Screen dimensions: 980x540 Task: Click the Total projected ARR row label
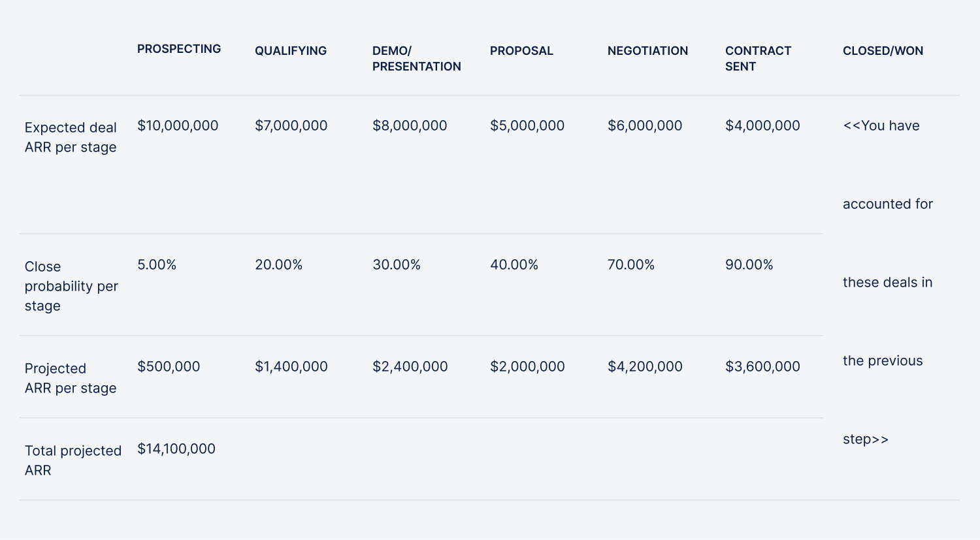(73, 460)
